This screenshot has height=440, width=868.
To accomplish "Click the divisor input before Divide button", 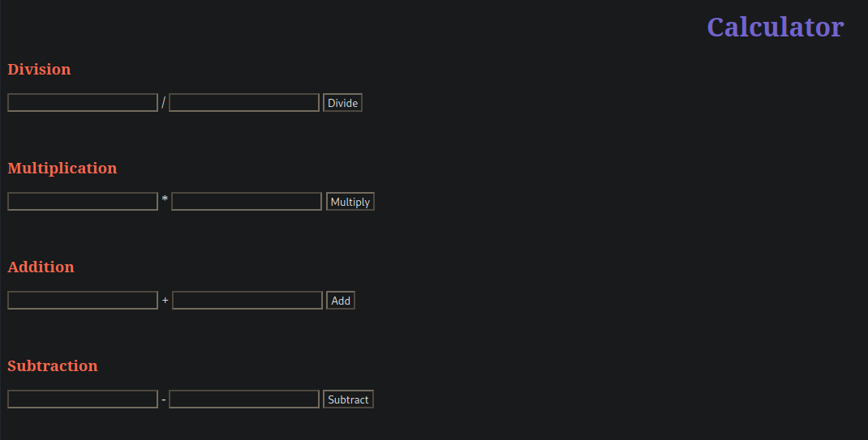I will point(244,103).
